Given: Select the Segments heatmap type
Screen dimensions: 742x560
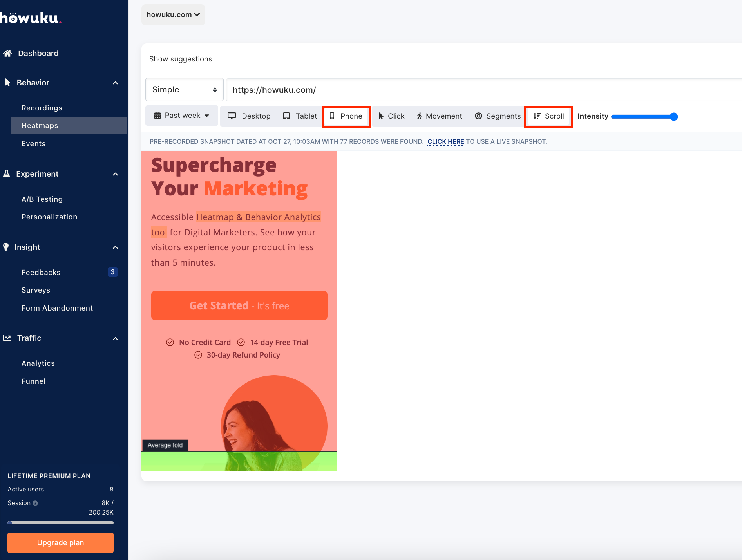Looking at the screenshot, I should click(498, 116).
